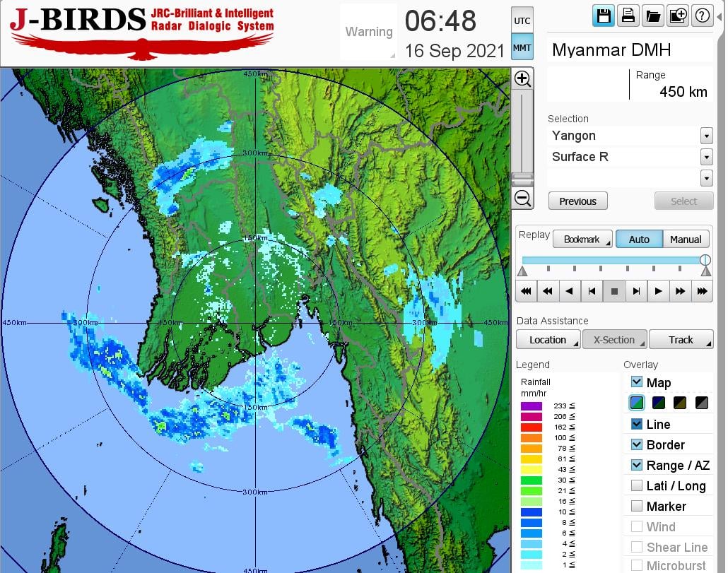The image size is (728, 573).
Task: Turn on the Marker overlay checkbox
Action: click(637, 506)
